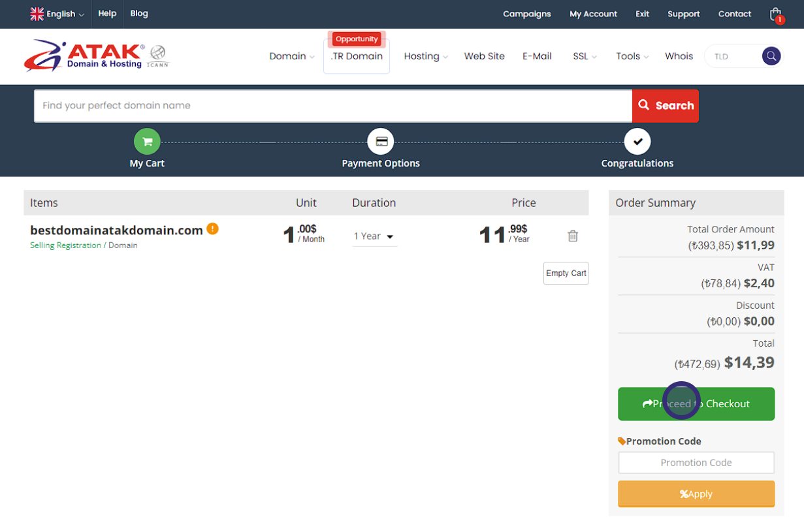Click Proceed to Checkout button
804x532 pixels.
(x=696, y=404)
